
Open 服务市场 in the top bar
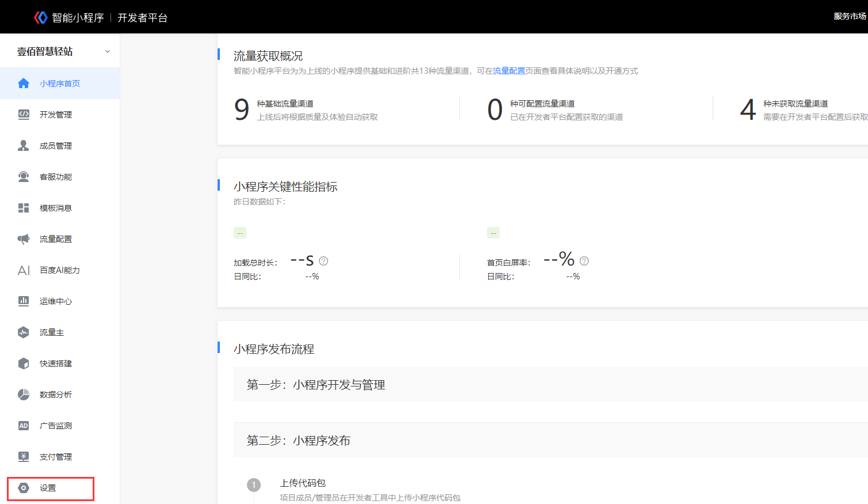click(850, 17)
